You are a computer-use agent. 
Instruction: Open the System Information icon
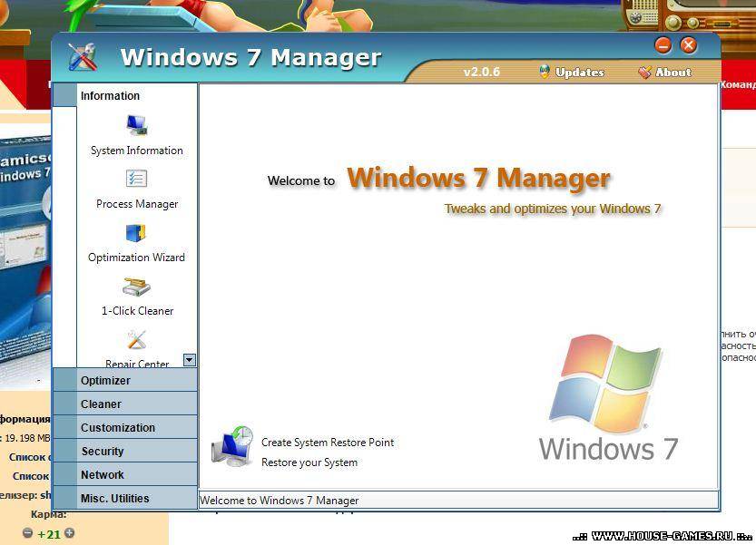(x=137, y=125)
